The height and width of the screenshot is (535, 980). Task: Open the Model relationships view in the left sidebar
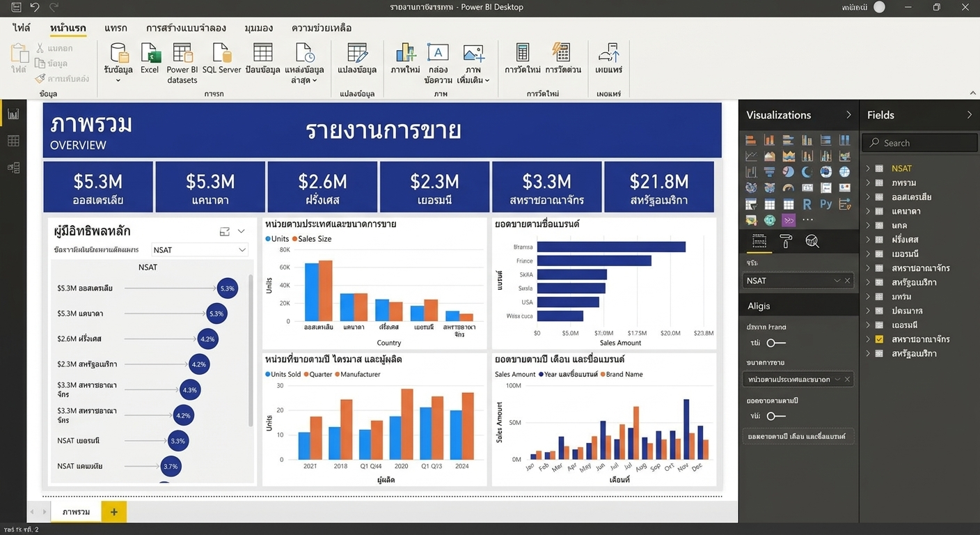point(13,168)
